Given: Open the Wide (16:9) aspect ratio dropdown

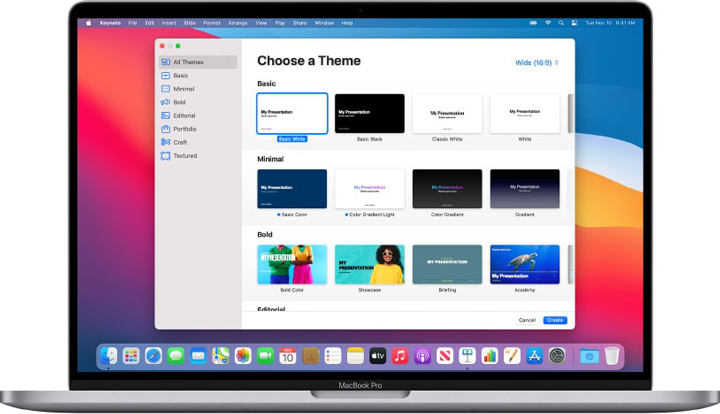Looking at the screenshot, I should (537, 63).
